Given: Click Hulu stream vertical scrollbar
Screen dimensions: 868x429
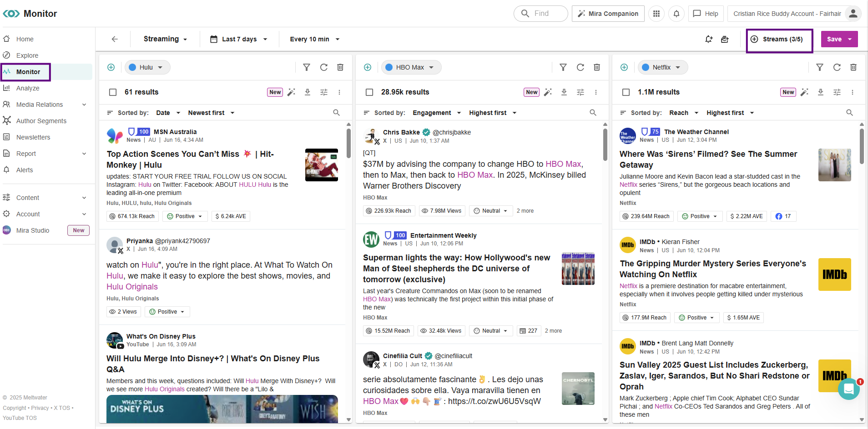Looking at the screenshot, I should (348, 143).
